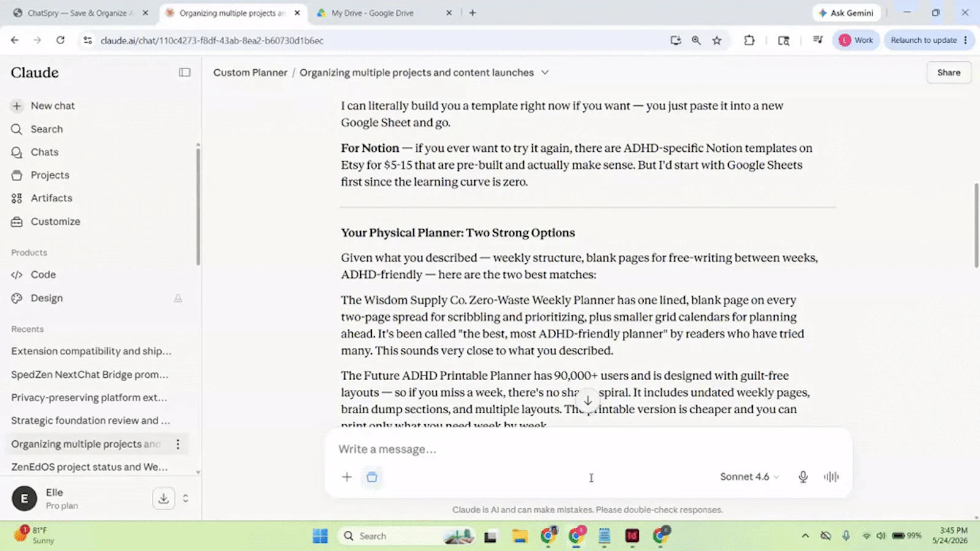
Task: Click Ask Gemini button
Action: [x=846, y=13]
